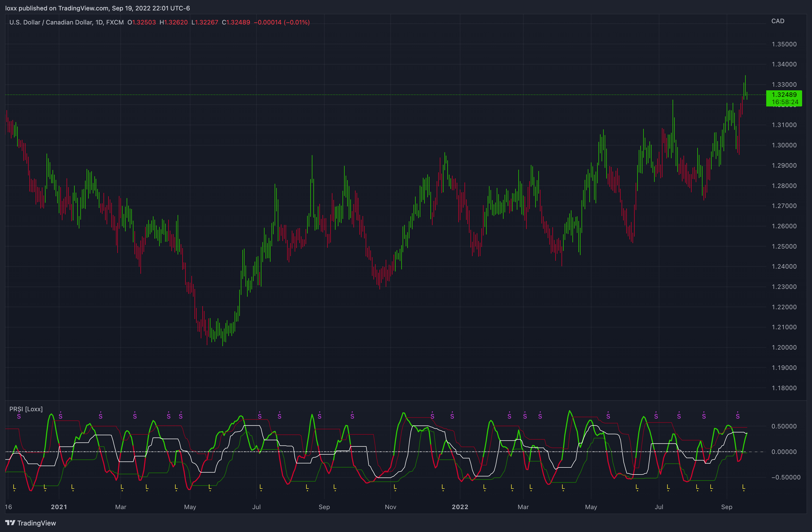This screenshot has width=812, height=532.
Task: Click the 1.20000 price axis label
Action: tap(784, 347)
